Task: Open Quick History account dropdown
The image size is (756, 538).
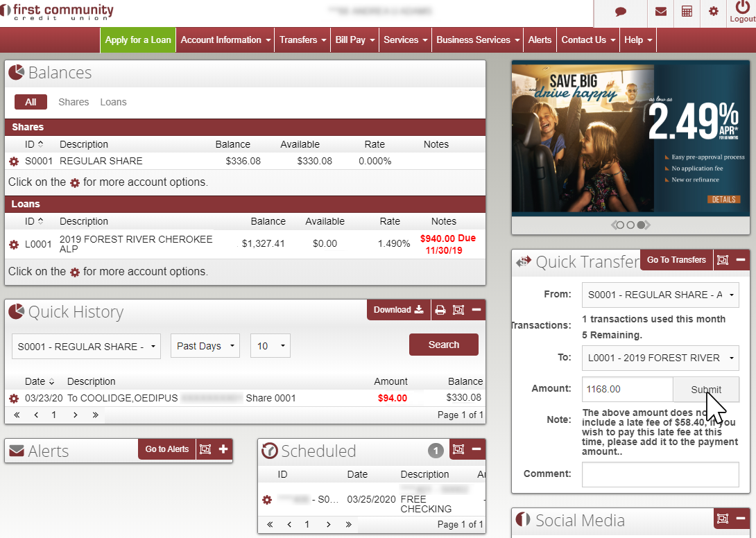Action: [86, 346]
